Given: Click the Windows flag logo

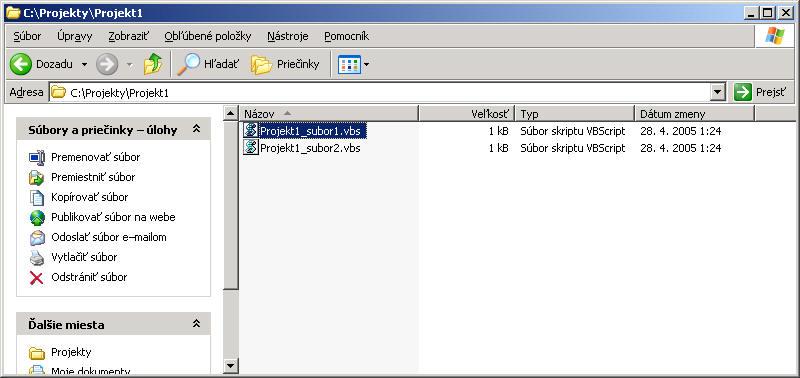Looking at the screenshot, I should pyautogui.click(x=774, y=36).
